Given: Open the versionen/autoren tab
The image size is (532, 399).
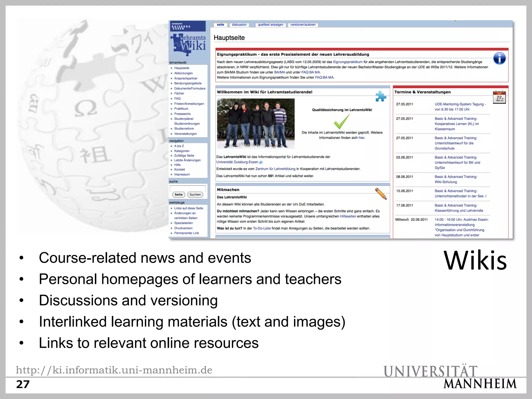Looking at the screenshot, I should (x=303, y=25).
